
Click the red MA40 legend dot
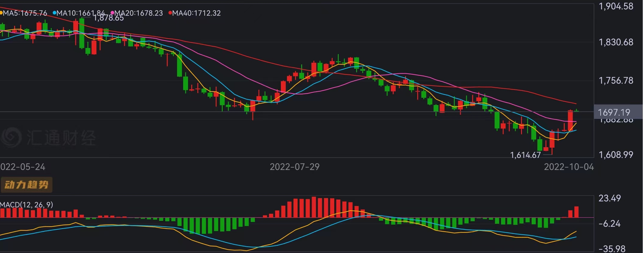pyautogui.click(x=170, y=13)
